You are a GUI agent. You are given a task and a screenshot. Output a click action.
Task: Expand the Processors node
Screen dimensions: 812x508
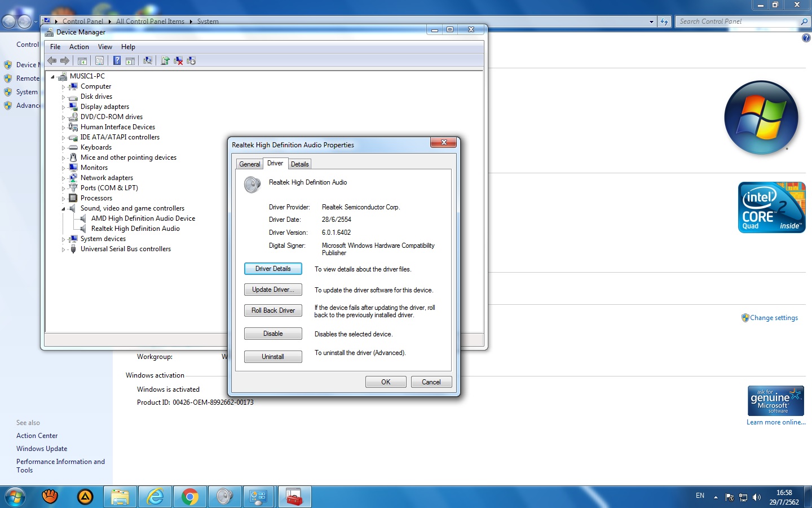point(63,199)
